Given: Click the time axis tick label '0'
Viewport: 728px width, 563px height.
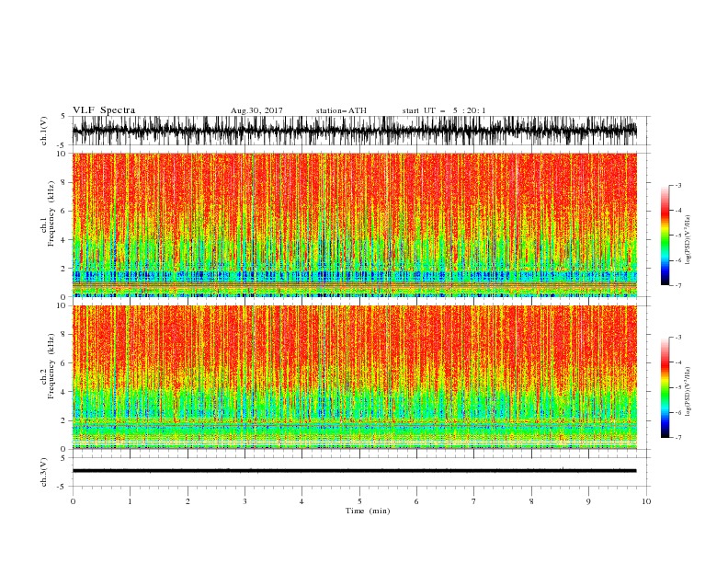Looking at the screenshot, I should (73, 501).
